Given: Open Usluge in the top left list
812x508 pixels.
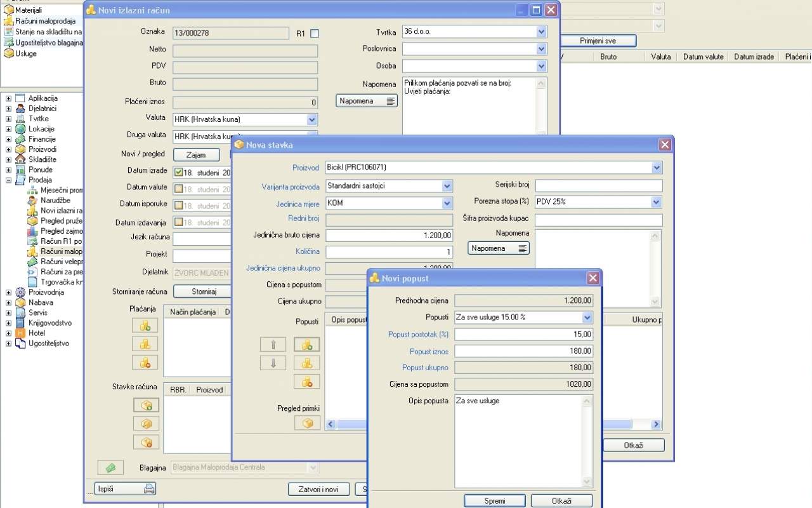Looking at the screenshot, I should [25, 53].
